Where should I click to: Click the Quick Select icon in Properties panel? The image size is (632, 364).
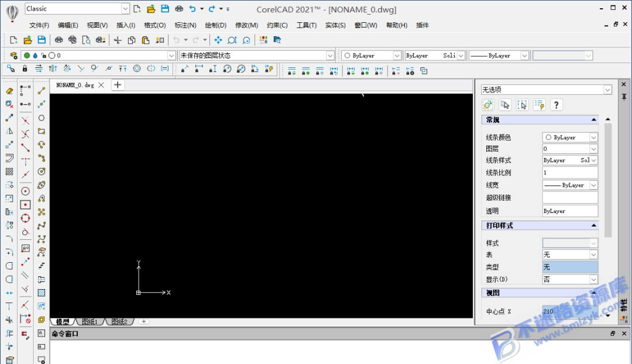click(540, 105)
